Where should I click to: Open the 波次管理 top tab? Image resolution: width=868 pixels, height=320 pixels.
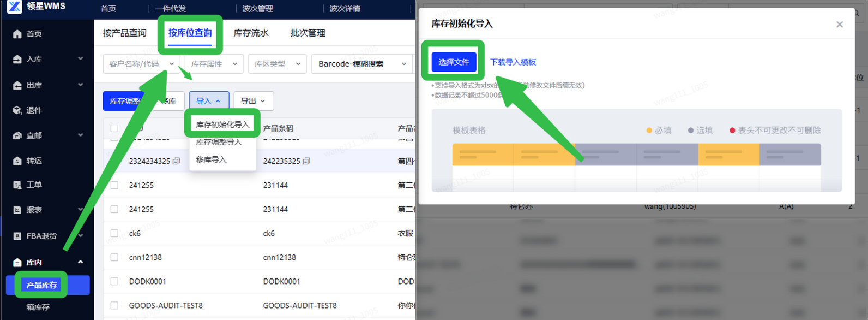[258, 9]
